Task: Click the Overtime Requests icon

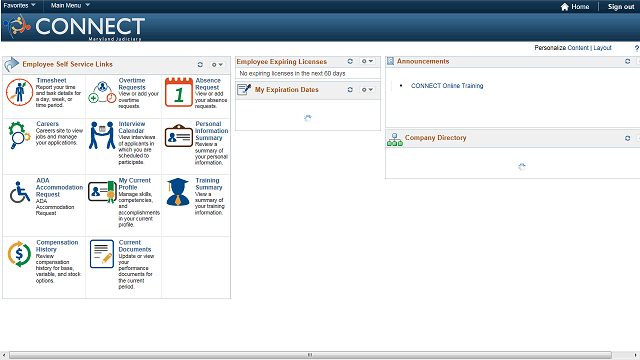Action: click(102, 92)
